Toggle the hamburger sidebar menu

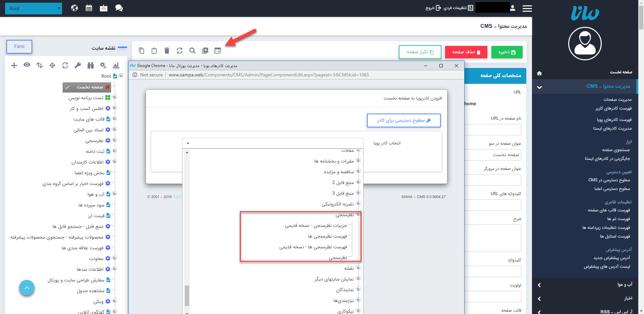coord(527,8)
